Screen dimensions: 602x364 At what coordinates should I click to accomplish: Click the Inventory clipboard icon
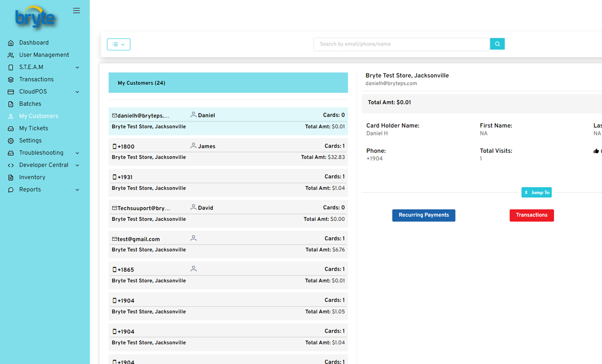(11, 177)
